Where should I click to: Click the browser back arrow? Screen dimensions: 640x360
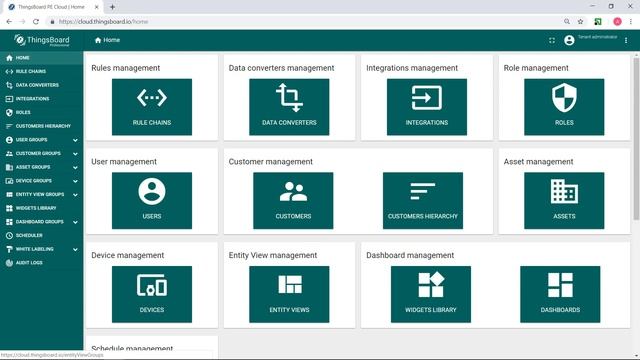point(9,22)
